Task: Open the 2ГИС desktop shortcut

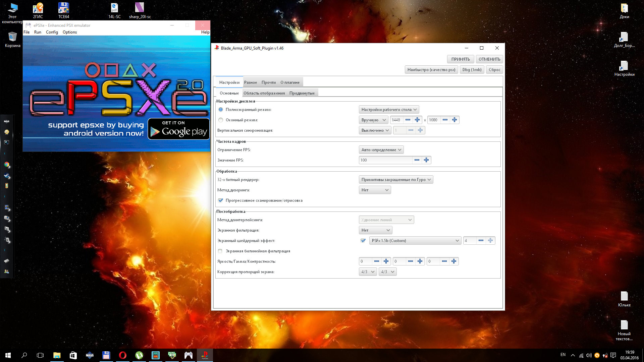Action: 38,11
